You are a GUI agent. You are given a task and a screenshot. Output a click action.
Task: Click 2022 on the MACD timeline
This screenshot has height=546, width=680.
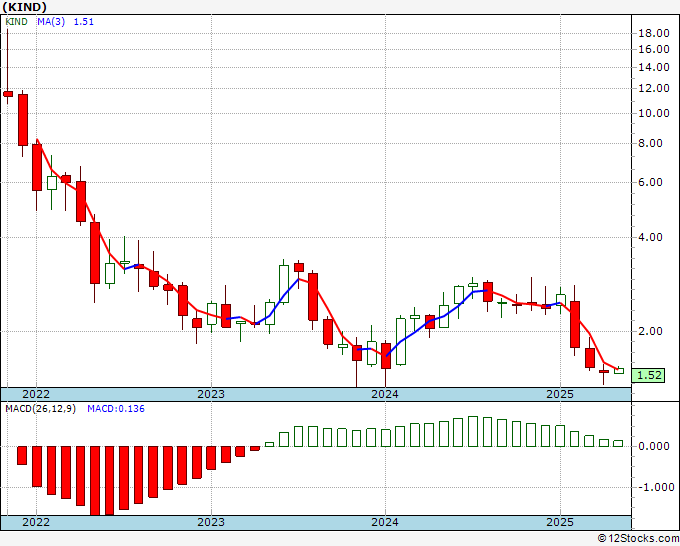[x=36, y=522]
